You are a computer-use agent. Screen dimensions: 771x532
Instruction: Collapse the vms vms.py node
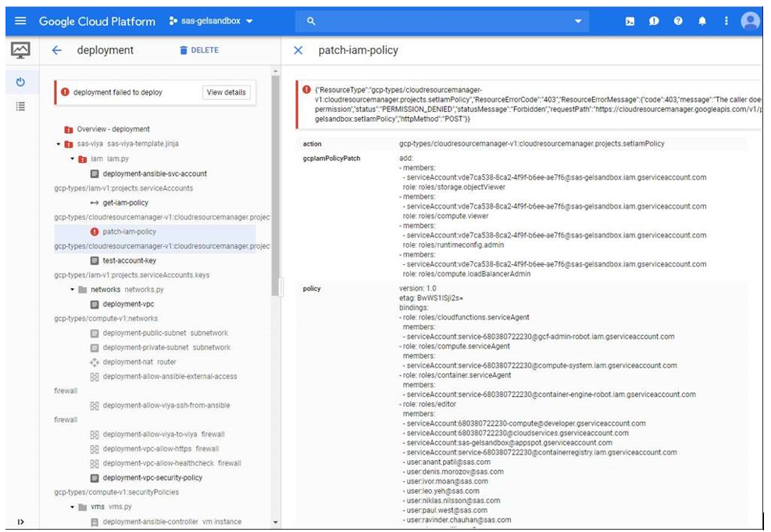(x=73, y=507)
